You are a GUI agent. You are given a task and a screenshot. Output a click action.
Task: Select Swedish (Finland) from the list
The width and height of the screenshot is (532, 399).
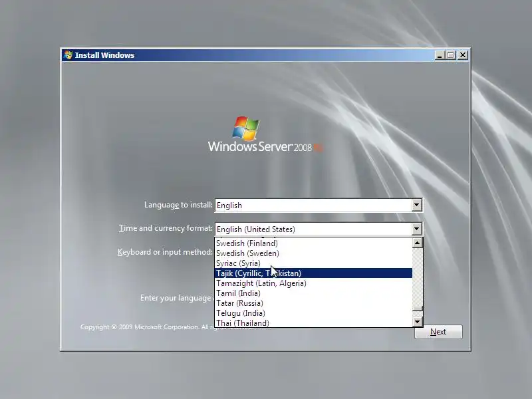tap(313, 243)
